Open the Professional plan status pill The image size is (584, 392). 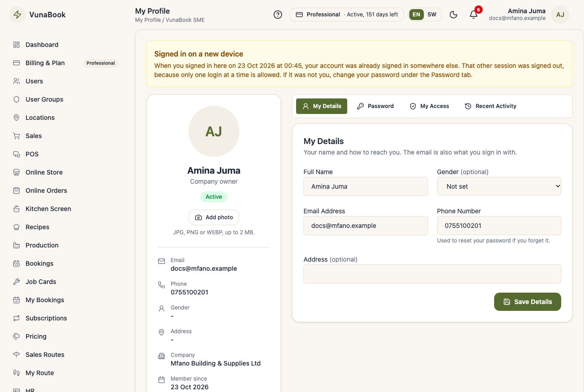click(347, 15)
